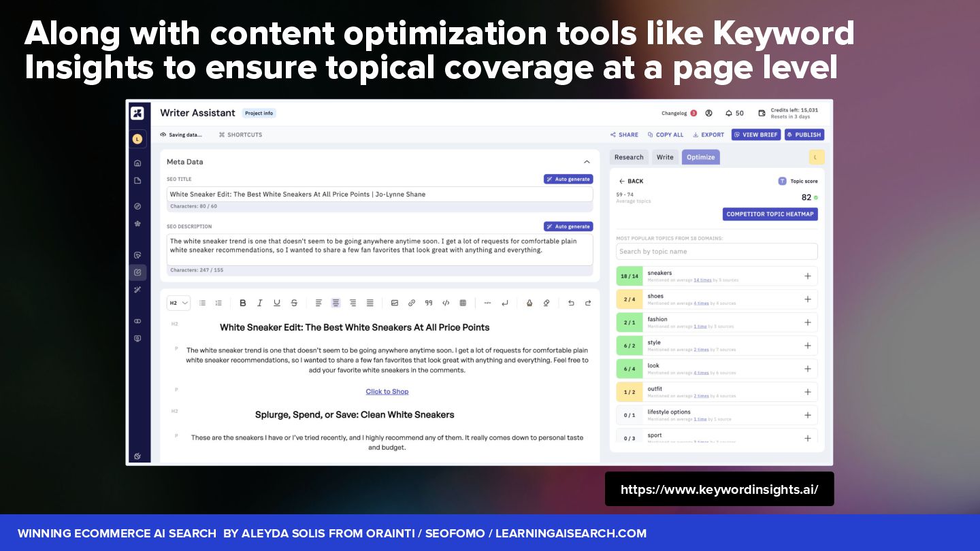
Task: Open the Changelog notifications
Action: pyautogui.click(x=679, y=113)
